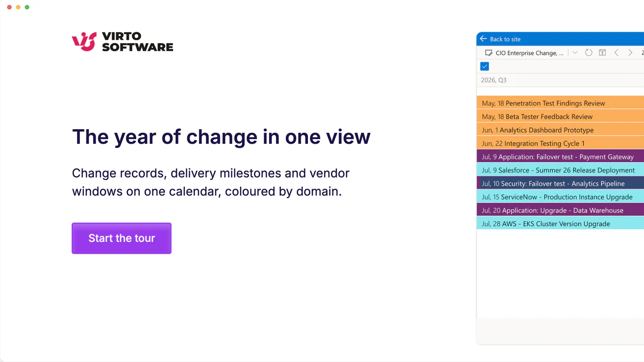Click the 2026, Q3 period header
Screen dimensions: 644x362
coord(494,80)
